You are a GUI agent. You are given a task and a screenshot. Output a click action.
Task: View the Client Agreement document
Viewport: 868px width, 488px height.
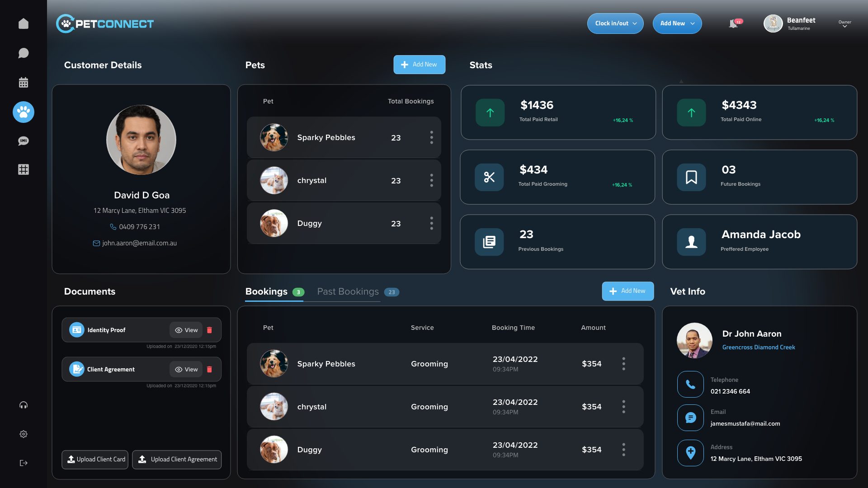pos(186,369)
